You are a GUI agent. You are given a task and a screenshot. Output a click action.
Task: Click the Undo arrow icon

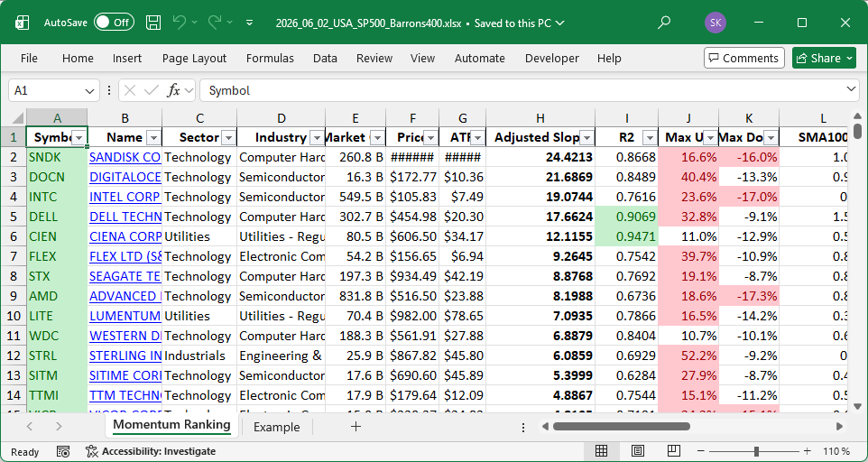tap(180, 23)
